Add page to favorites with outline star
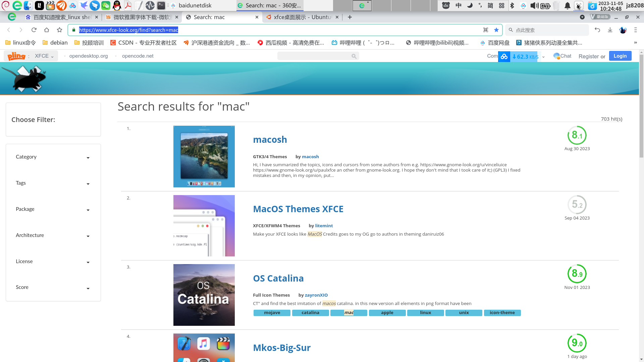This screenshot has width=644, height=362. click(x=59, y=30)
